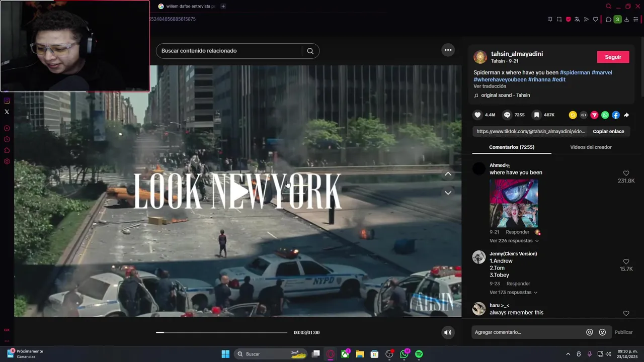Screen dimensions: 644x362
Task: Open the #marvel hashtag
Action: click(x=602, y=72)
